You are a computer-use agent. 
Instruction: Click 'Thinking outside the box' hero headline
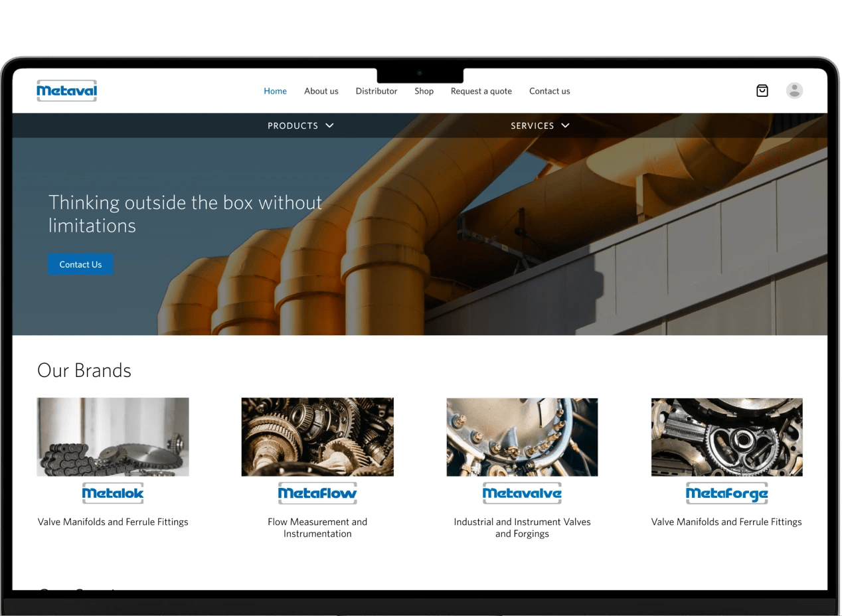[185, 214]
